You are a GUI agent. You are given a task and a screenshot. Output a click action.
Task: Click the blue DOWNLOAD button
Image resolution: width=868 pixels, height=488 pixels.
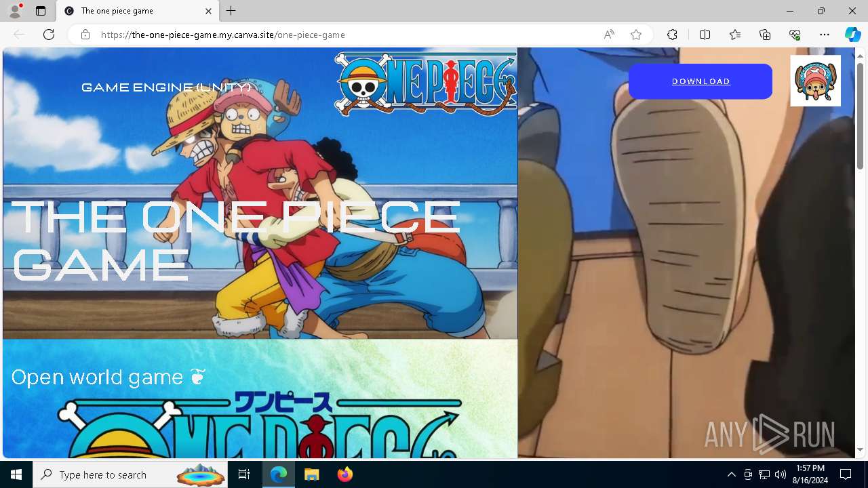[701, 81]
